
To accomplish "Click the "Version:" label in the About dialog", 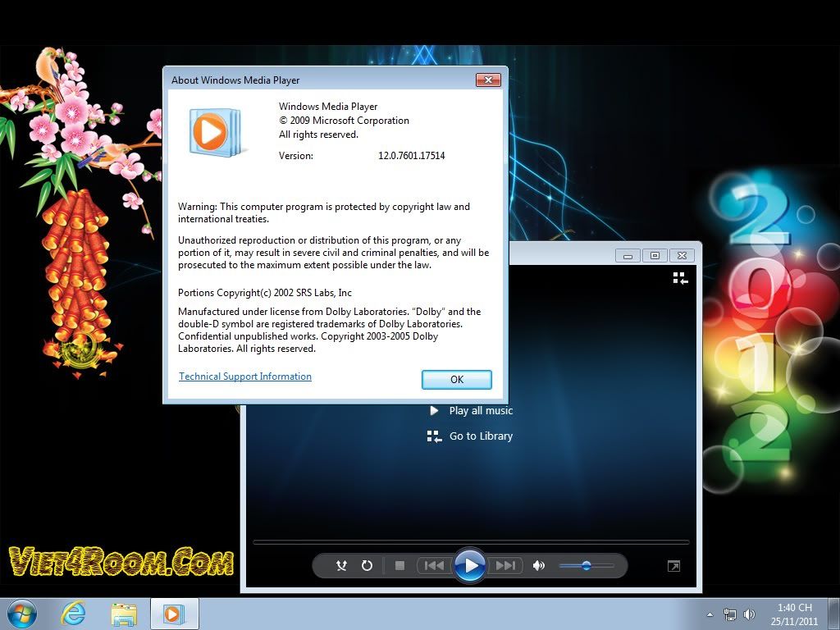I will 295,156.
